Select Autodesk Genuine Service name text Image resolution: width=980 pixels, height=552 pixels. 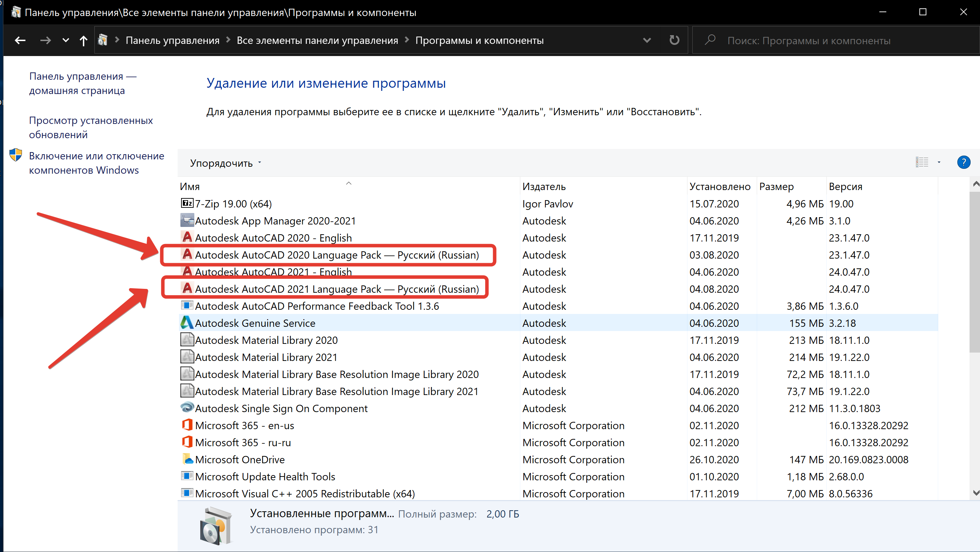click(x=255, y=323)
